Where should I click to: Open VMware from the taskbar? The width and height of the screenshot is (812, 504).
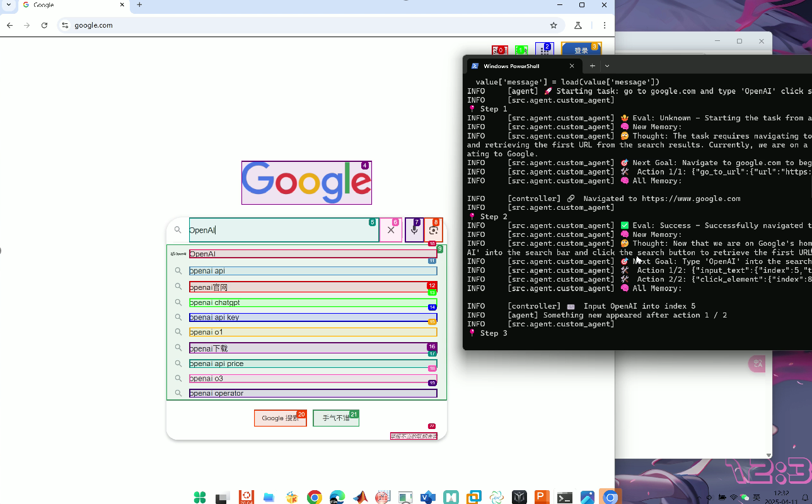pos(473,498)
